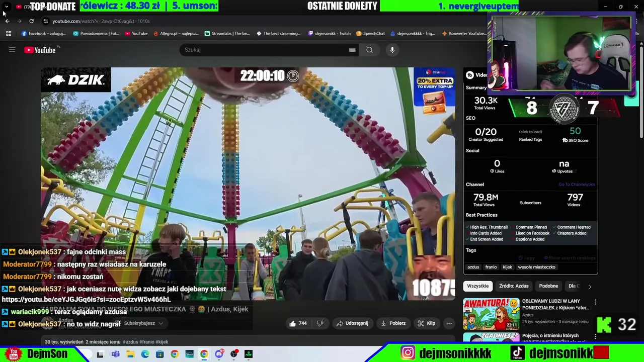Click the magnifier search button
This screenshot has width=644, height=362.
tap(369, 50)
